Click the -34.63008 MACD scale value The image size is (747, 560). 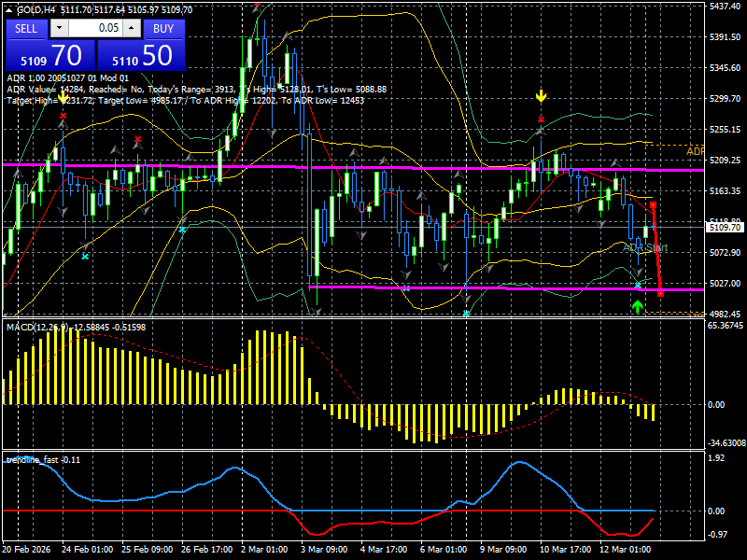[726, 443]
